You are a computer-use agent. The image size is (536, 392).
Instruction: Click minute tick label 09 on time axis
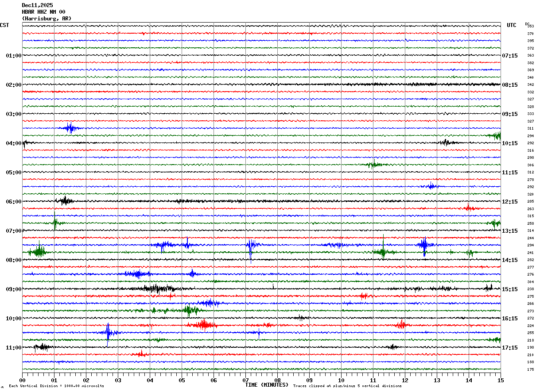[309, 380]
